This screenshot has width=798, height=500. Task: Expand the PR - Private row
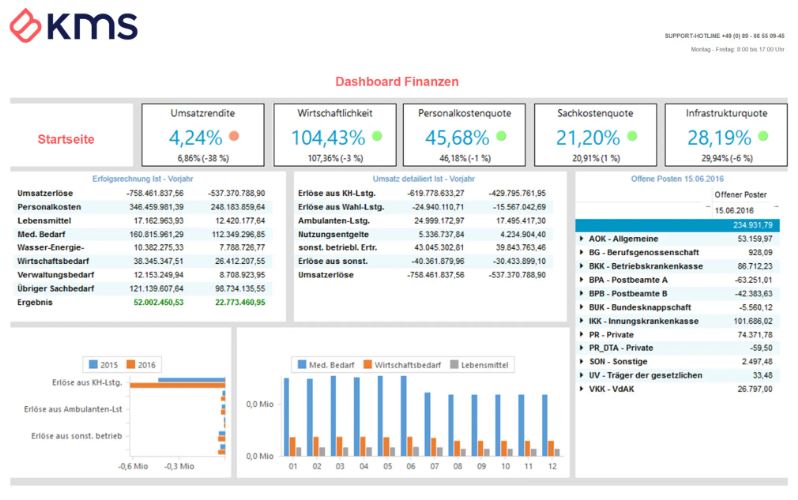(x=582, y=334)
